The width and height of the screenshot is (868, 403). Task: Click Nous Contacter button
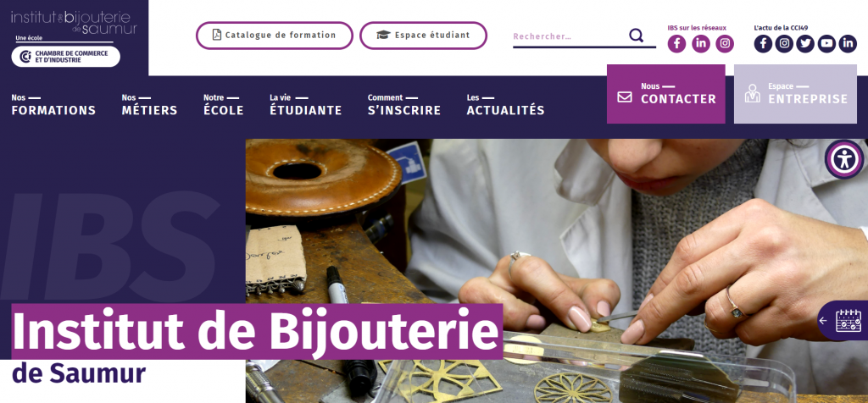tap(666, 94)
